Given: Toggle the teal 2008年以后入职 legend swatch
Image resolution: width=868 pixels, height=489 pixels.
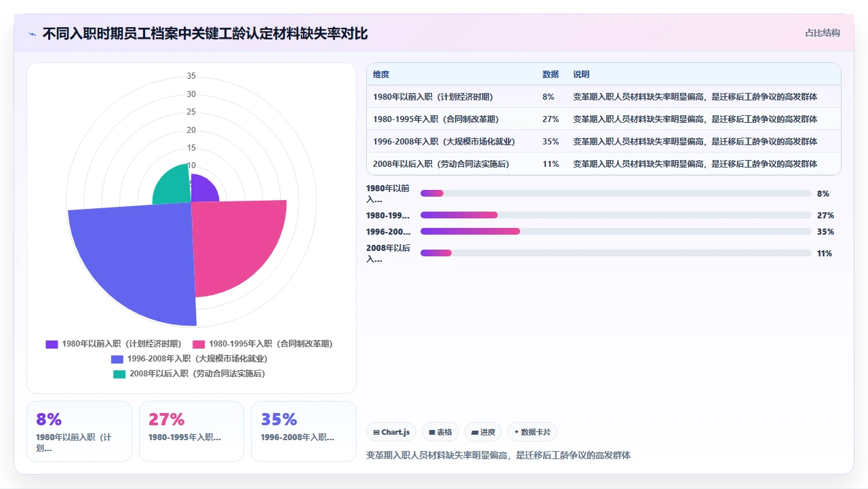Looking at the screenshot, I should point(119,374).
